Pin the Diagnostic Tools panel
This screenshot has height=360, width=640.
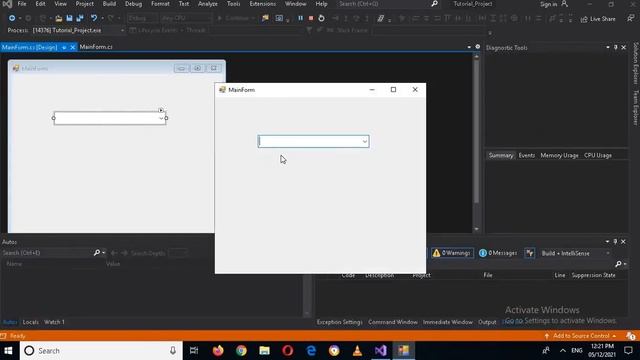[616, 47]
